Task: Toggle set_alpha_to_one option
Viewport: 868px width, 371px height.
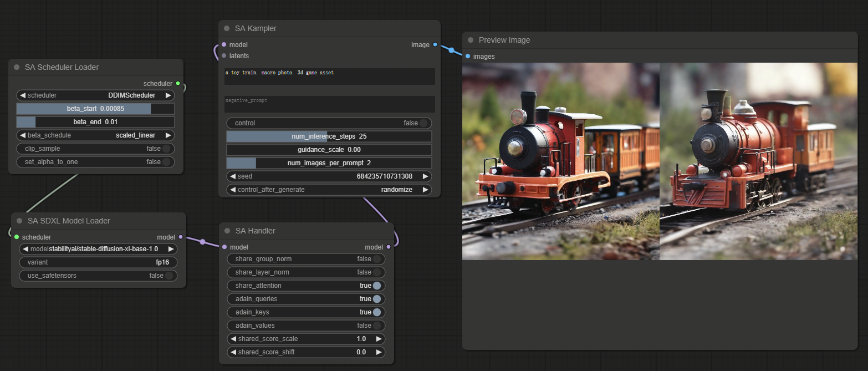Action: [x=95, y=162]
